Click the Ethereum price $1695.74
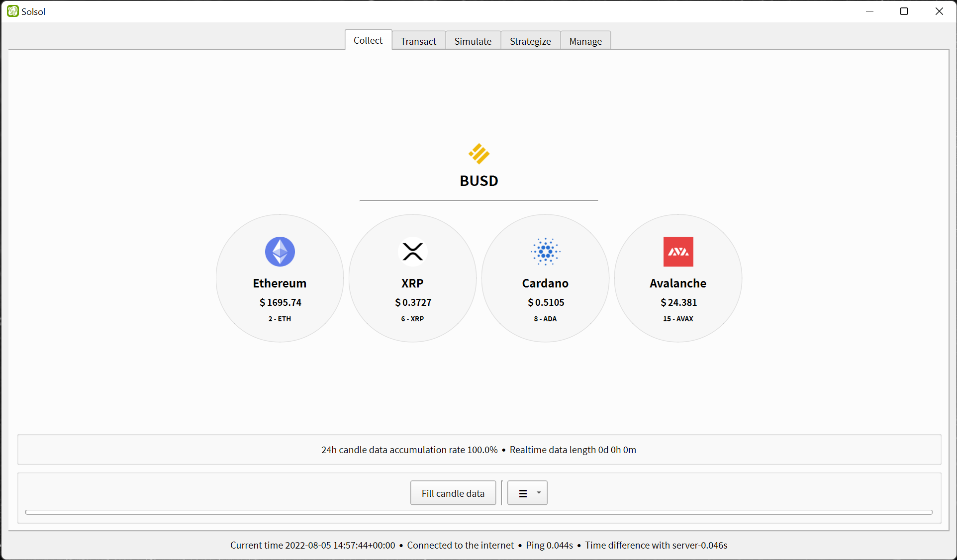Screen dimensions: 957x560 [x=280, y=302]
